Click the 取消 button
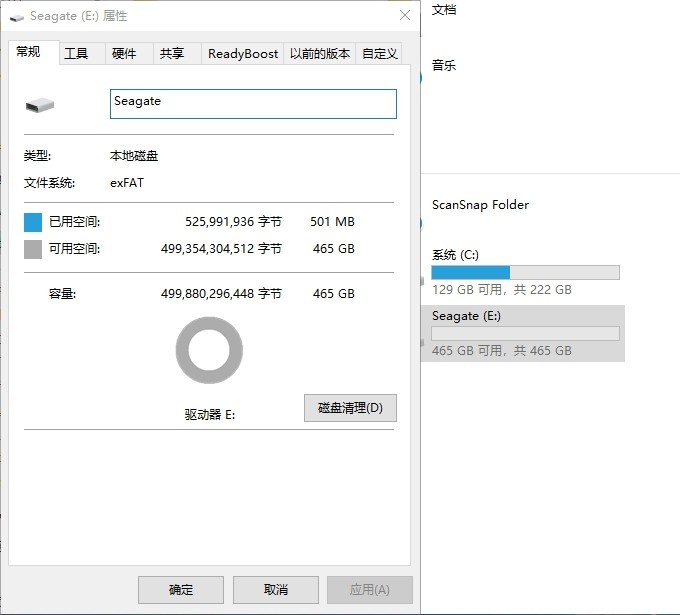The image size is (680, 615). 276,590
